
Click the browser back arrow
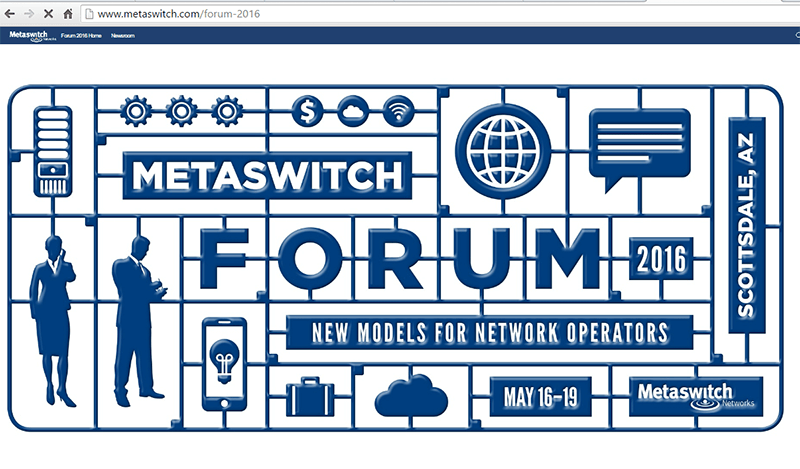coord(9,14)
